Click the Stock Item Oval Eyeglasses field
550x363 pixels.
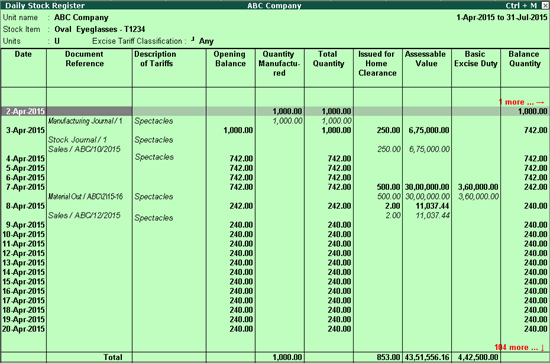(x=100, y=29)
